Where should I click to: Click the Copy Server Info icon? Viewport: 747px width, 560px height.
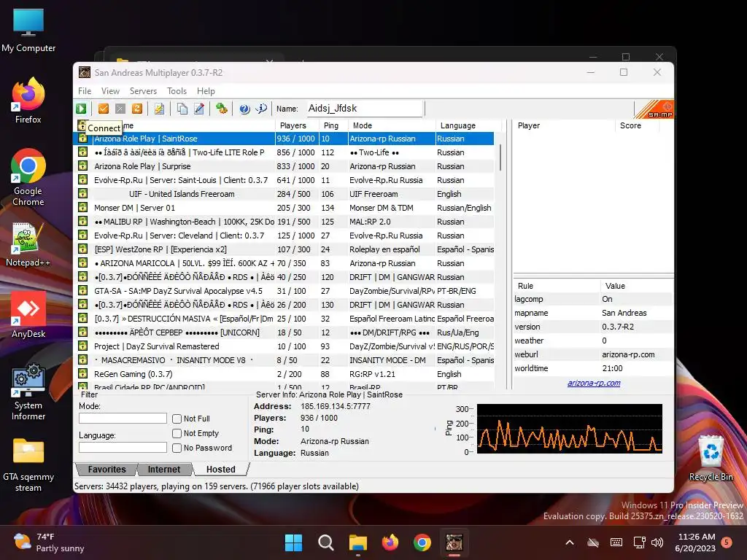pyautogui.click(x=182, y=109)
